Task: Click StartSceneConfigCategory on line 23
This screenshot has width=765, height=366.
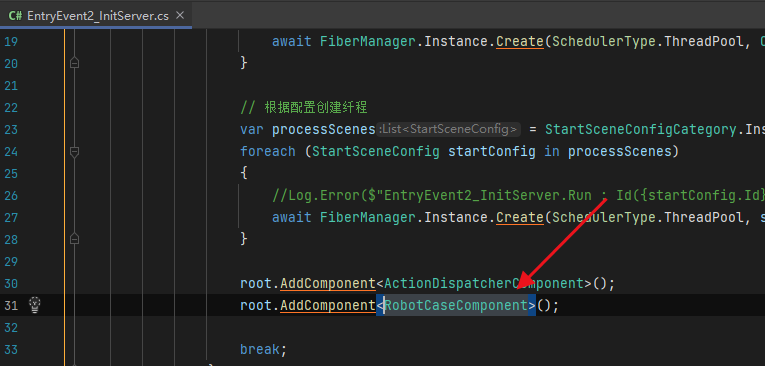Action: pyautogui.click(x=640, y=129)
